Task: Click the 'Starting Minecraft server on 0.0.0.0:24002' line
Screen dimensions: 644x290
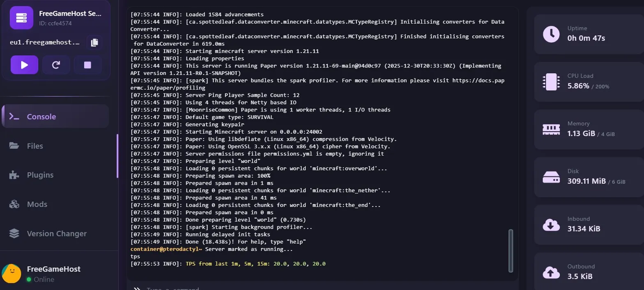Action: click(226, 132)
